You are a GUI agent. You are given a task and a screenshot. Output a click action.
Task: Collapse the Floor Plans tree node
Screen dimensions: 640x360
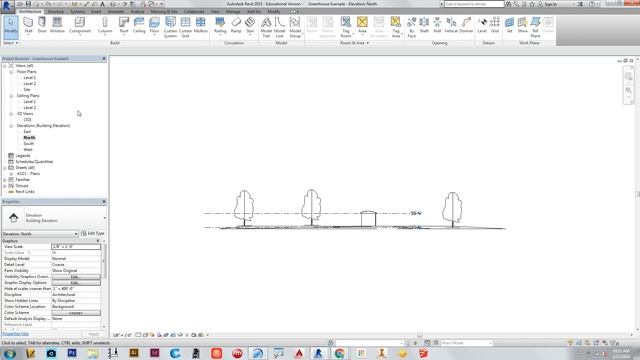click(11, 72)
